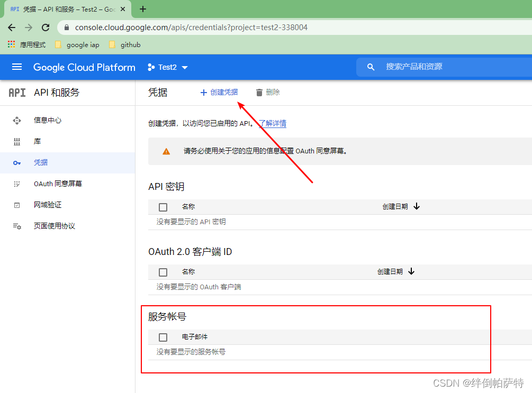Tick the select-all checkbox in API 密钥 table

click(163, 207)
